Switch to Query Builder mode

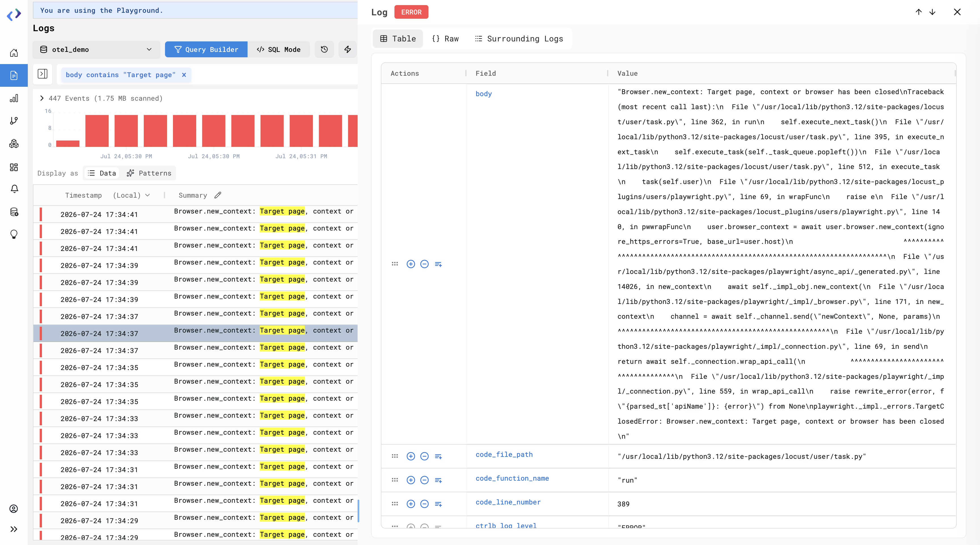[x=206, y=49]
